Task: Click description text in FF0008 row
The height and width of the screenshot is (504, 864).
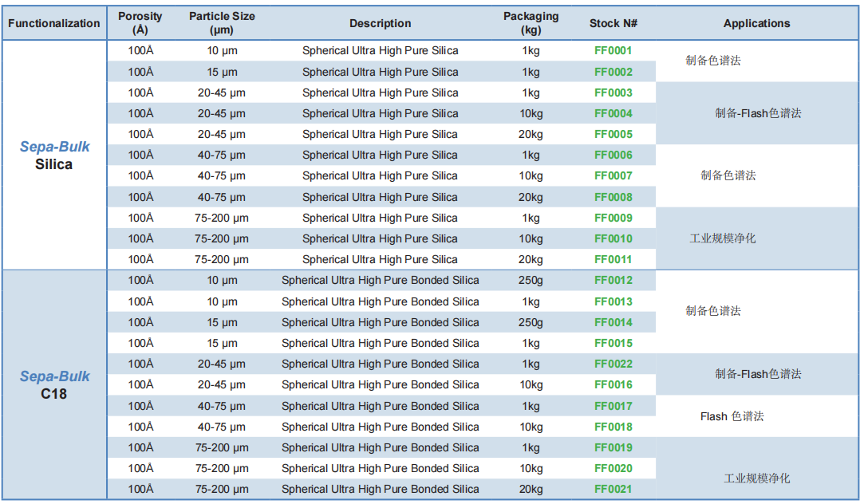Action: pos(381,197)
